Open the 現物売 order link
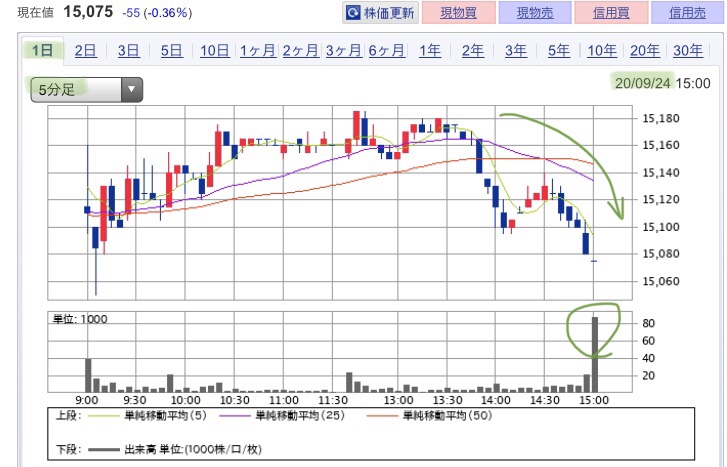 click(535, 13)
